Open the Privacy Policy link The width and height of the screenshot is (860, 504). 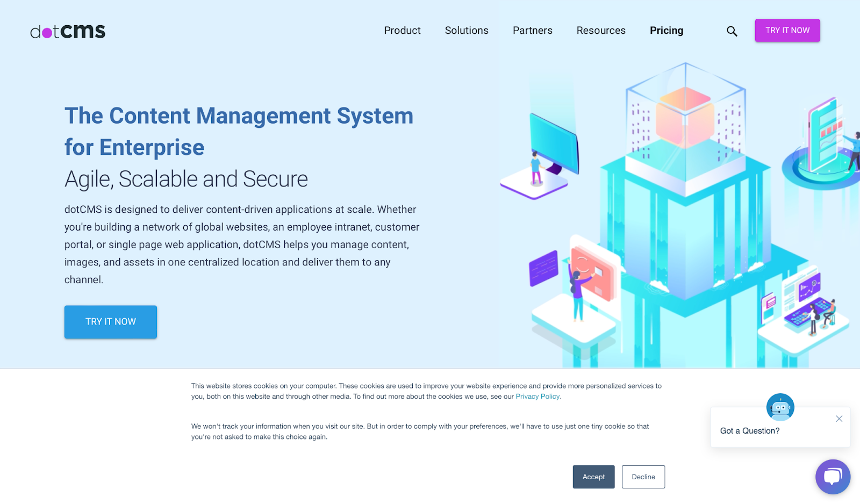(537, 396)
